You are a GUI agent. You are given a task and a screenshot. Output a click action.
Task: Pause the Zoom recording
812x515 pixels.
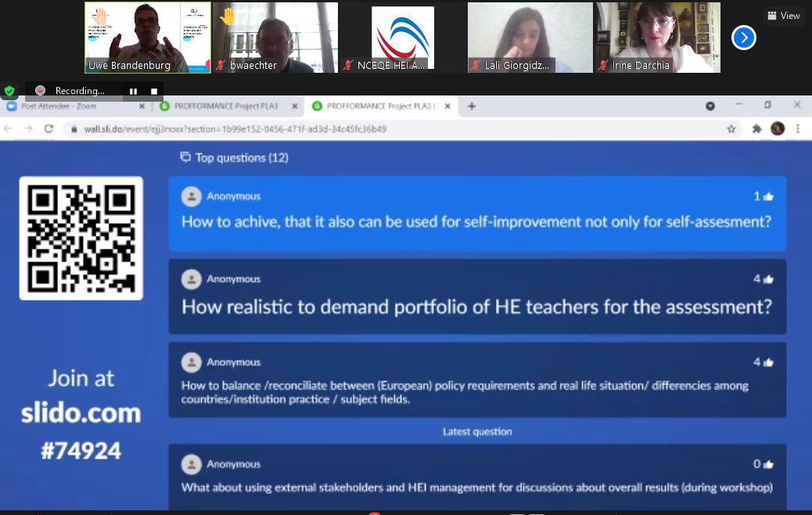coord(134,91)
